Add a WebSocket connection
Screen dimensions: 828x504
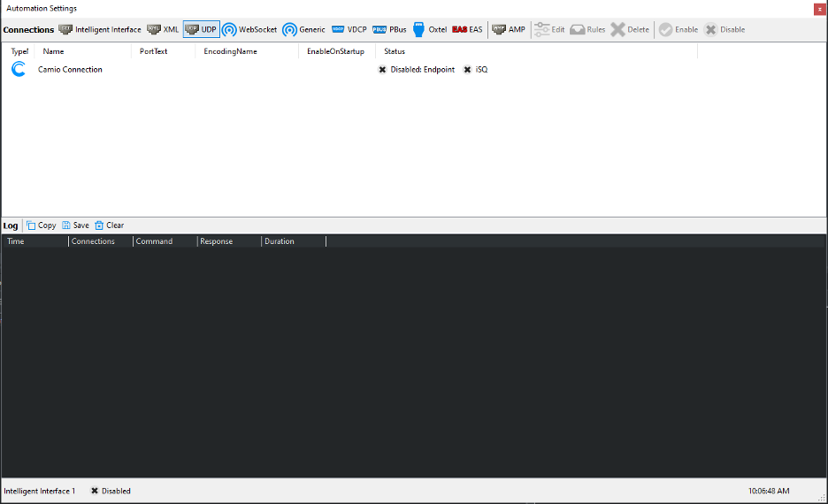(249, 29)
